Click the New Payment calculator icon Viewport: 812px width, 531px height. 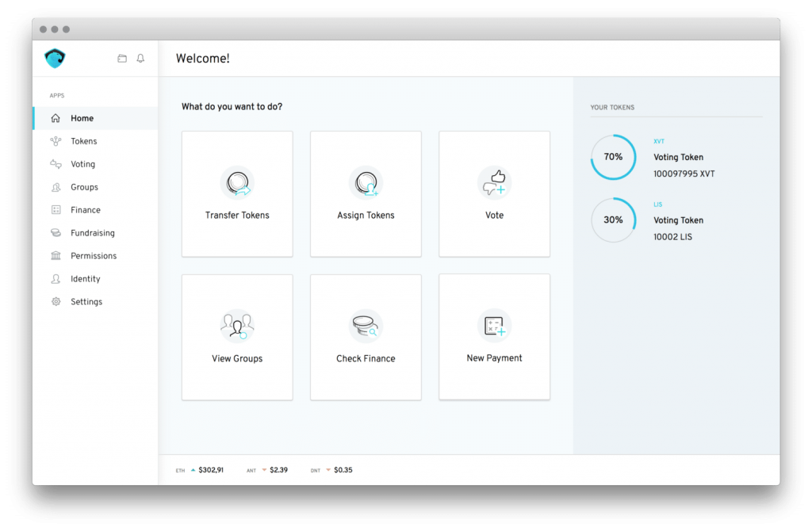pos(494,326)
